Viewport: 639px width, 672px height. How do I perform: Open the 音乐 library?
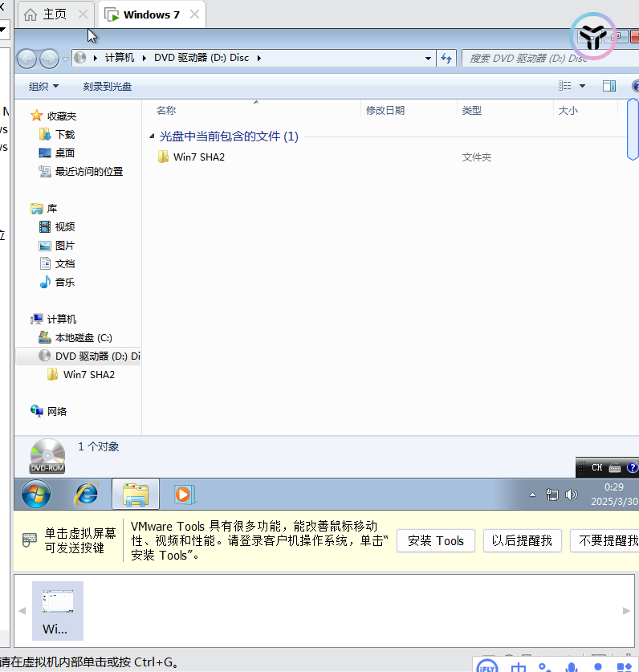point(65,282)
